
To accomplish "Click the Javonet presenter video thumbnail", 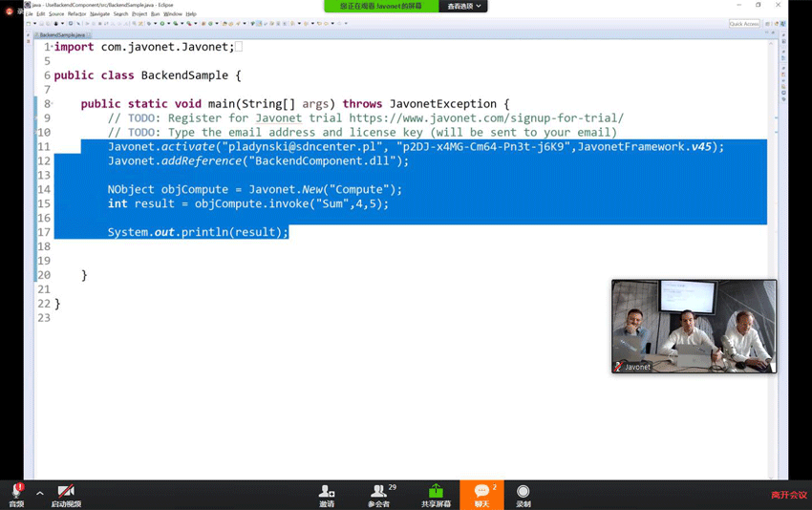I will point(694,327).
